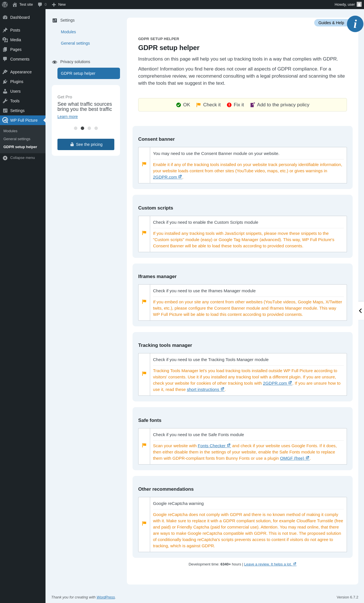Click the WordPress logo in the admin bar
The width and height of the screenshot is (364, 603).
click(x=5, y=5)
